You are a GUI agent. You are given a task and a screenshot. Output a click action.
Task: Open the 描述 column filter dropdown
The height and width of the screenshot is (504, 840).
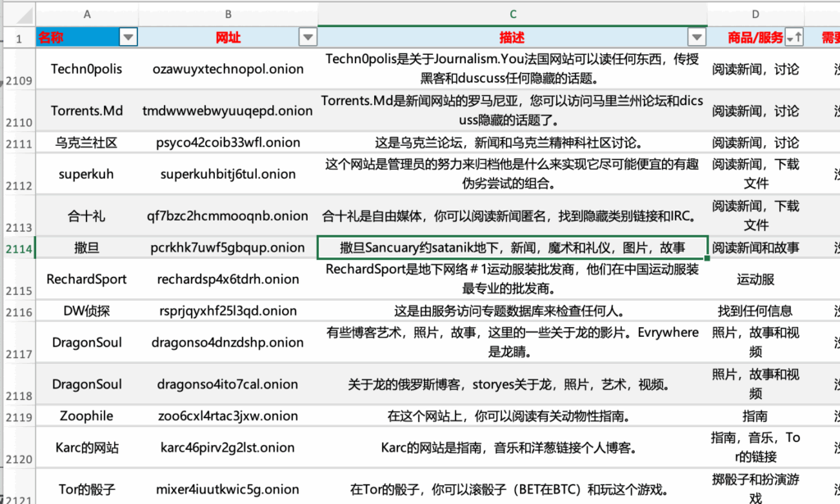tap(696, 37)
